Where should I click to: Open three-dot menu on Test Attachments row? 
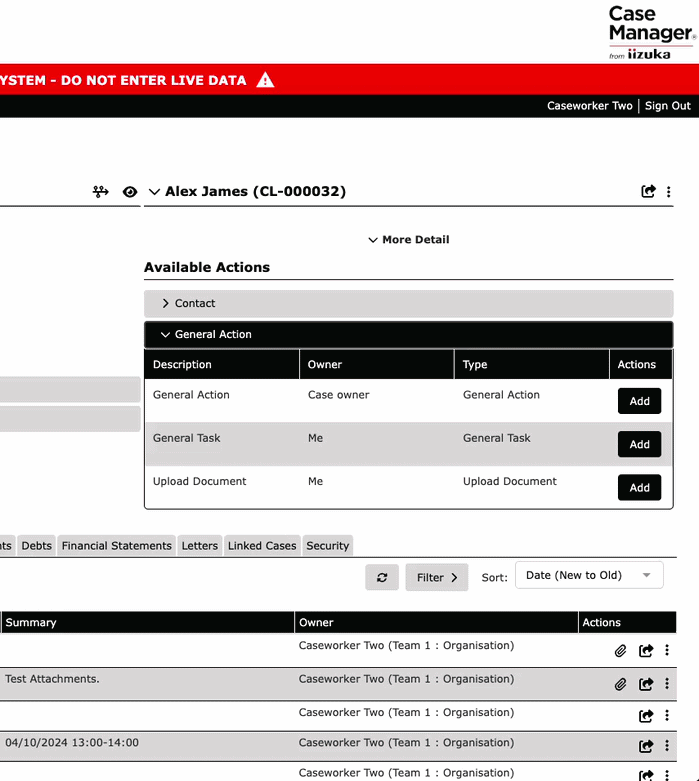667,684
